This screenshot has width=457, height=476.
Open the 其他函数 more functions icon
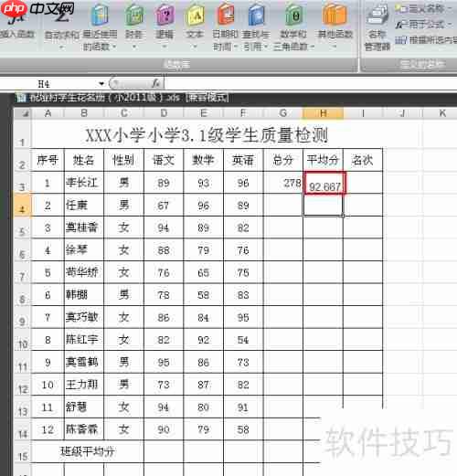tap(335, 16)
